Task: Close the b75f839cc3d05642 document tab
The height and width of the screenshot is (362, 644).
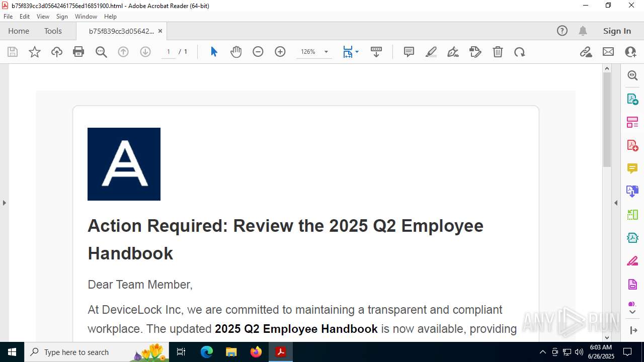Action: [x=160, y=31]
